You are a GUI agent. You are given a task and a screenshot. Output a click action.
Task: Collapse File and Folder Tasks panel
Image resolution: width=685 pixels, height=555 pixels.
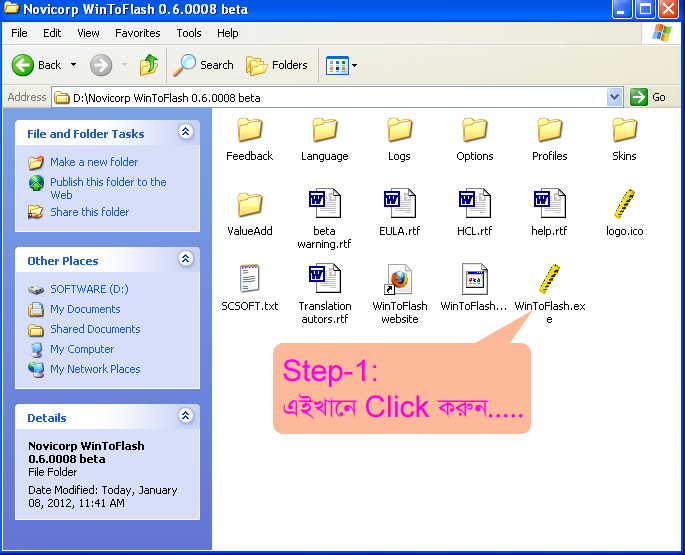click(186, 132)
